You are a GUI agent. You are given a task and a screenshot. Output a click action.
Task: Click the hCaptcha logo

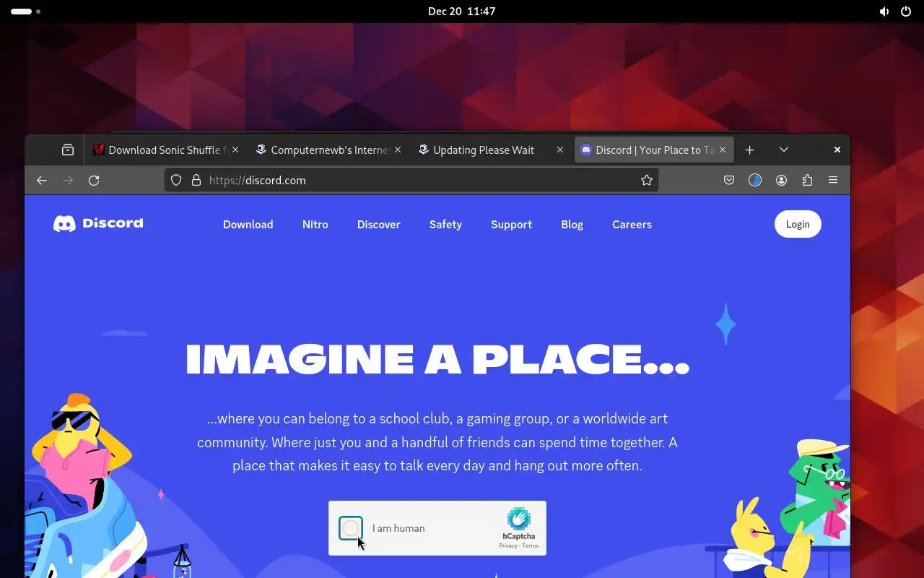[x=518, y=519]
